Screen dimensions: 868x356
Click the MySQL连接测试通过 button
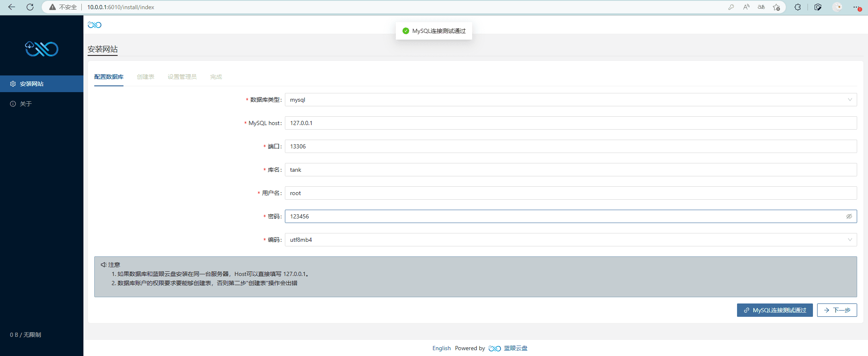775,310
